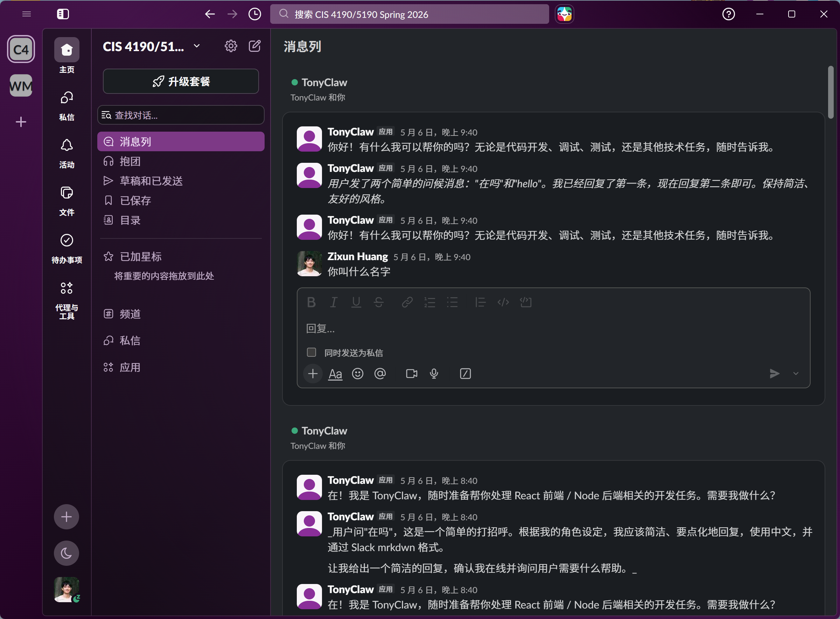Apply inline code formatting
This screenshot has width=840, height=619.
pos(503,302)
